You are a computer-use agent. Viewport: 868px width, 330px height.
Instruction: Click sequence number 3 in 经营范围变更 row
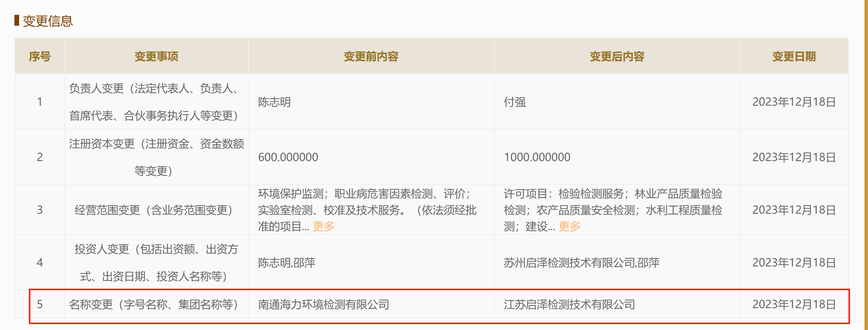click(x=40, y=210)
